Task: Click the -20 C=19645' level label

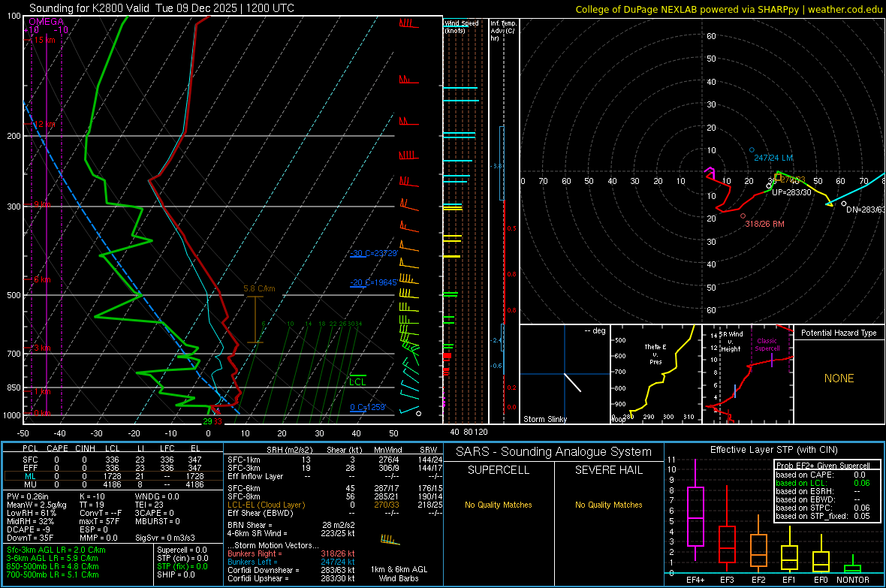Action: pyautogui.click(x=373, y=282)
